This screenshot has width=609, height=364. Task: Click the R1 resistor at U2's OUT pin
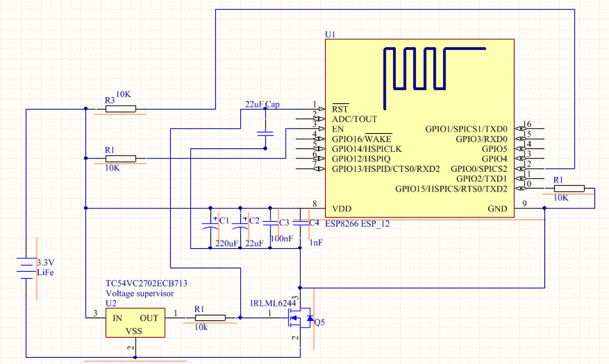[x=210, y=318]
